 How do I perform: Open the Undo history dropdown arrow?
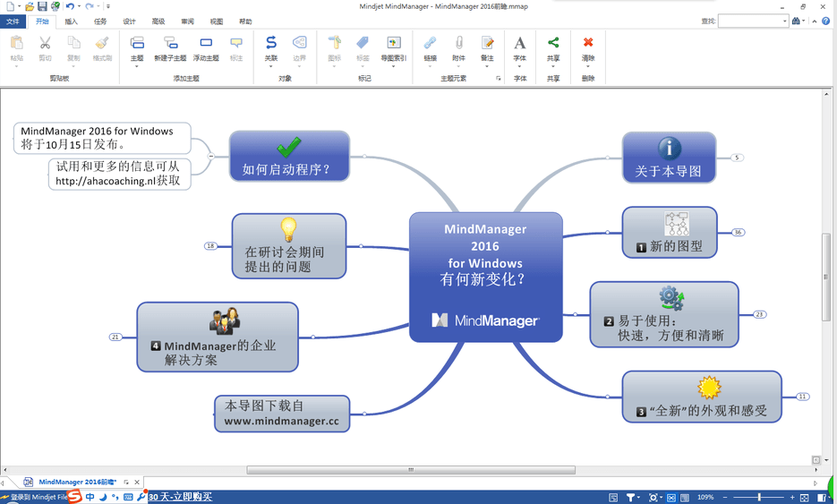[x=79, y=6]
